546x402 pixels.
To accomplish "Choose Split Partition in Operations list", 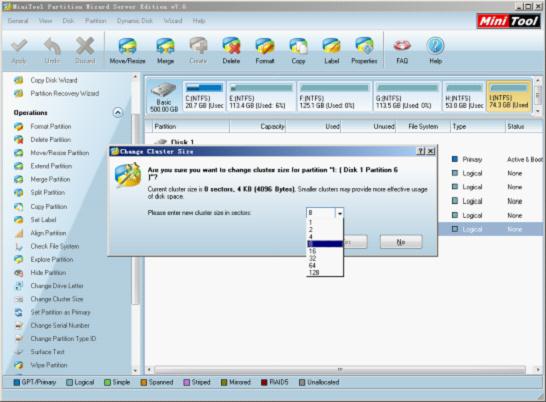I will click(48, 193).
